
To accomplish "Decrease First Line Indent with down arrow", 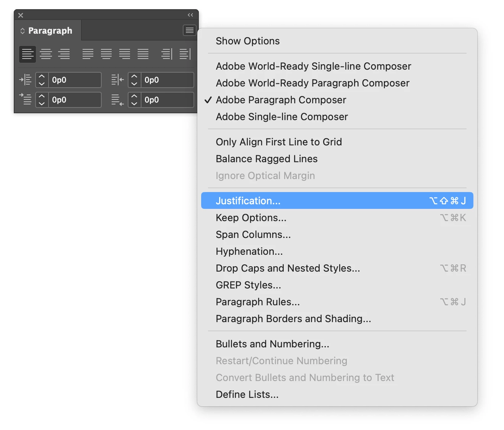I will click(x=42, y=104).
